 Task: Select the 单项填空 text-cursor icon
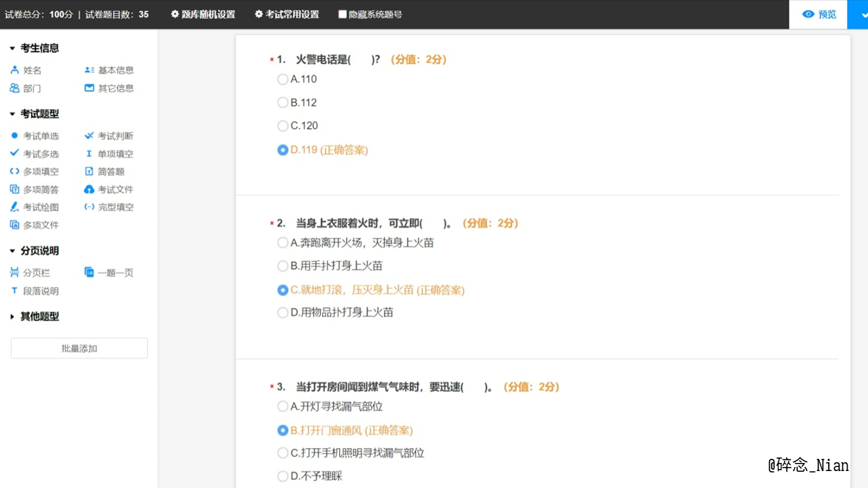tap(89, 154)
